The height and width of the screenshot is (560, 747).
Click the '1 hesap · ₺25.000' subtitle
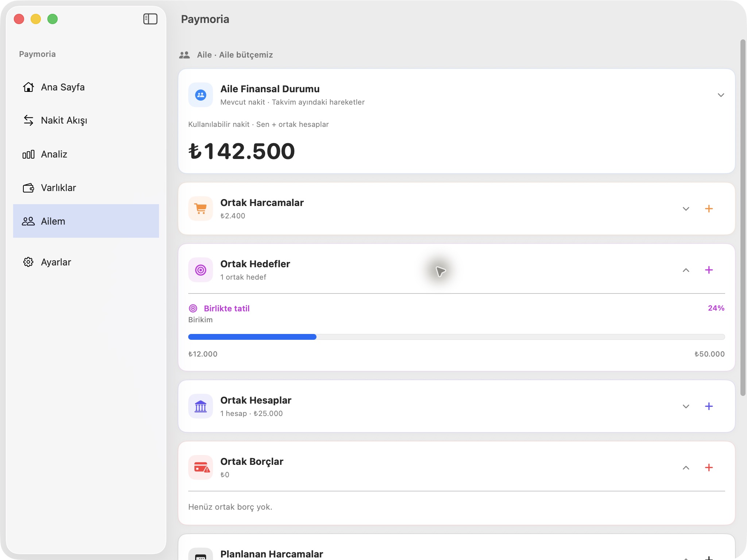[x=251, y=413]
